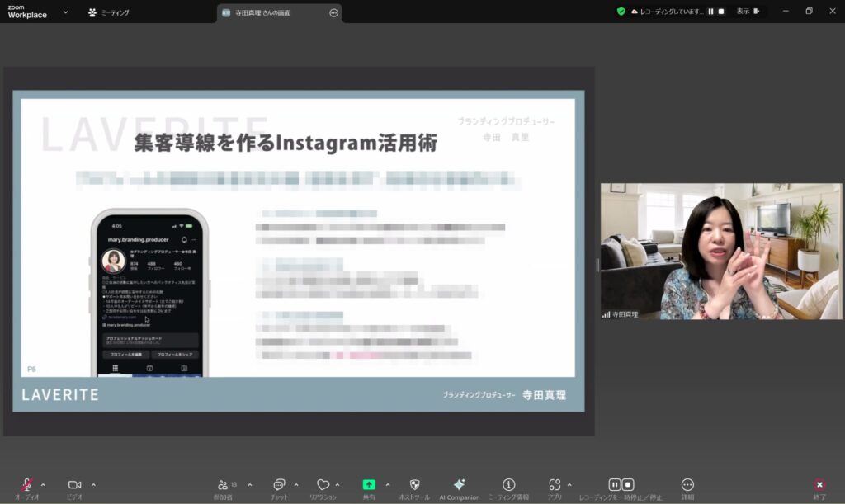
Task: Expand apps options chevron
Action: pos(569,485)
